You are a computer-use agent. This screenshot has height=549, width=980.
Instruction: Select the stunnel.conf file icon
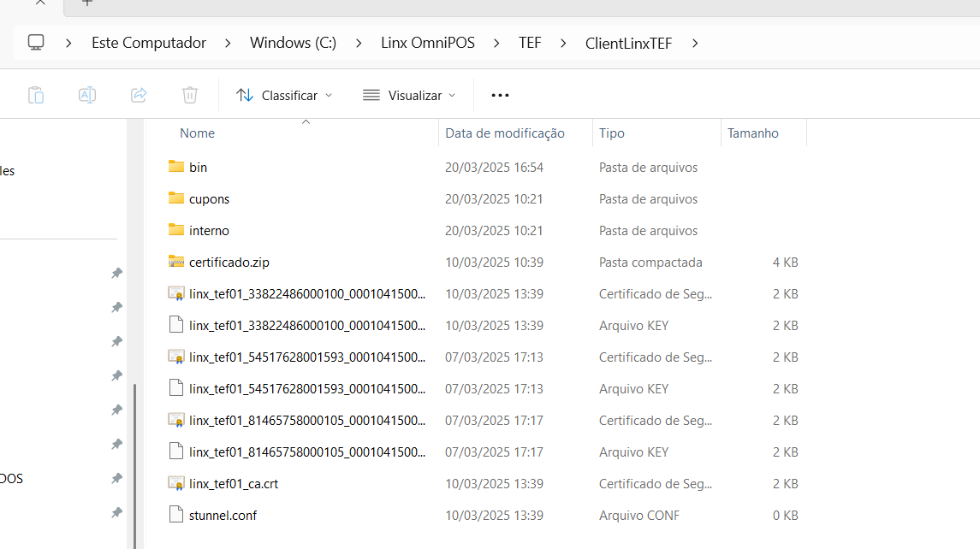point(176,515)
